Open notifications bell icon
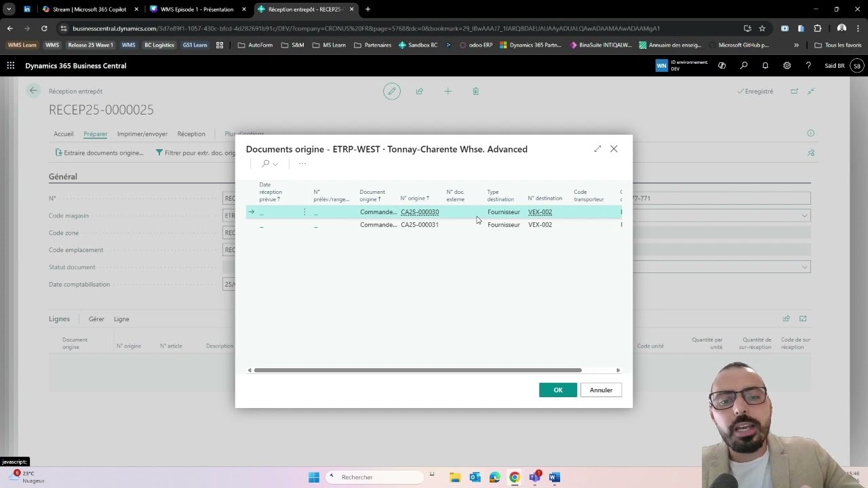The image size is (868, 488). [x=766, y=66]
